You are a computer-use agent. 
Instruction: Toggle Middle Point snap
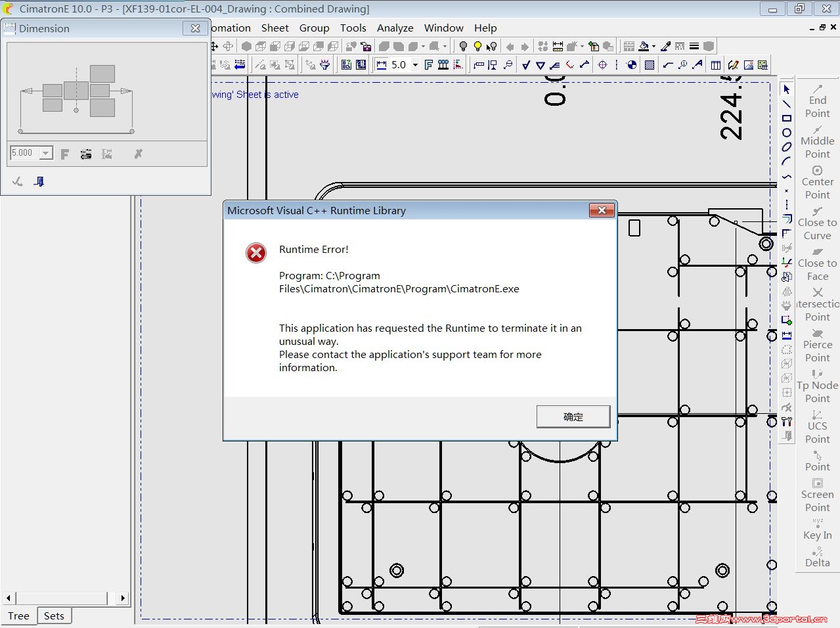click(x=818, y=141)
